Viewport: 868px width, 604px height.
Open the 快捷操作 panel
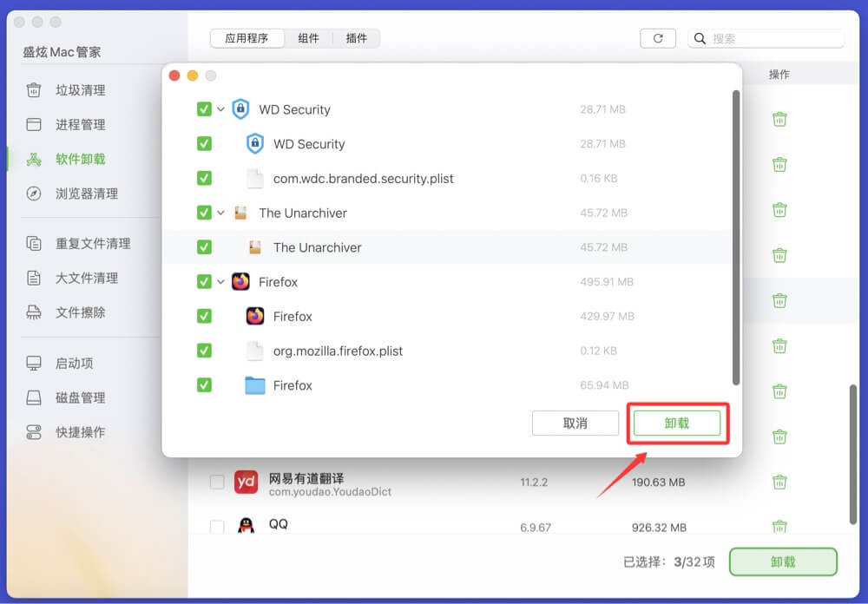click(x=78, y=432)
